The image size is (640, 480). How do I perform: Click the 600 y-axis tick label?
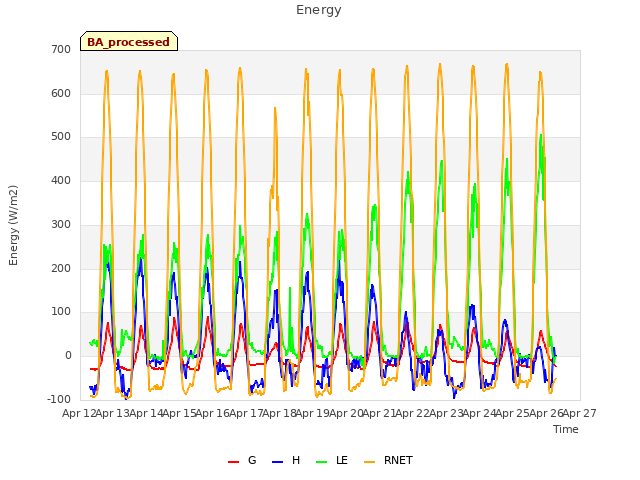tap(61, 93)
